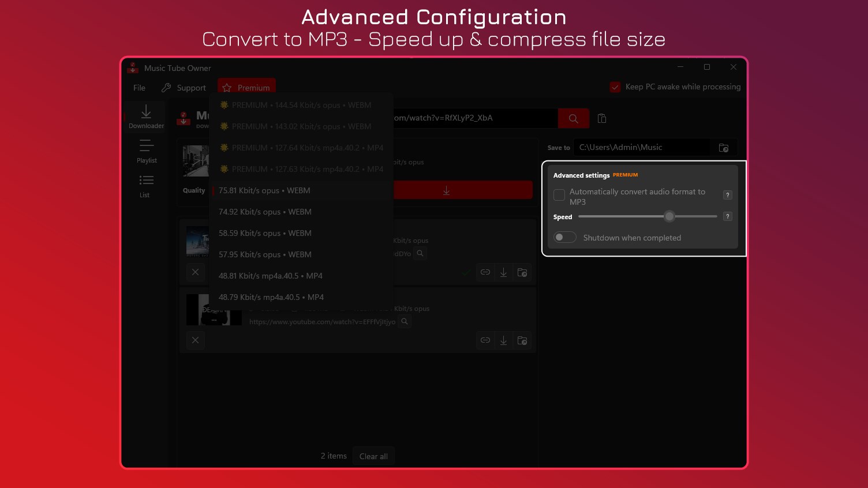The height and width of the screenshot is (488, 868).
Task: Check Keep PC awake while processing
Action: point(615,87)
